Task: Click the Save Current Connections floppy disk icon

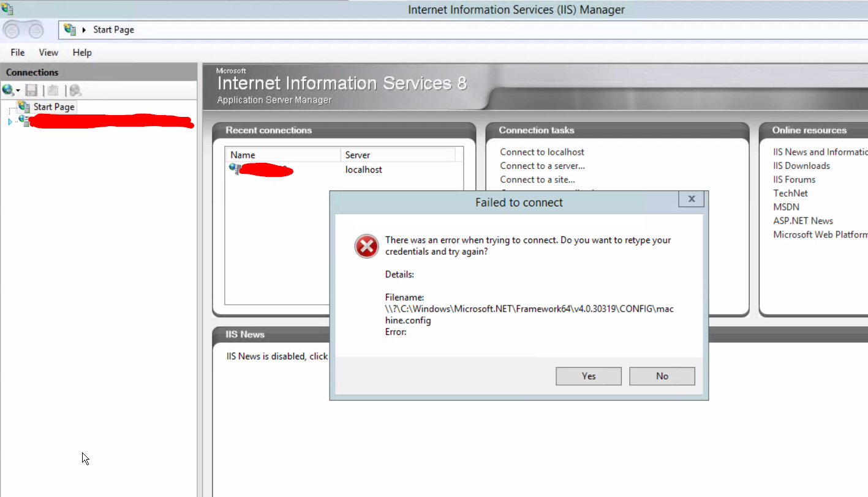Action: click(x=31, y=90)
